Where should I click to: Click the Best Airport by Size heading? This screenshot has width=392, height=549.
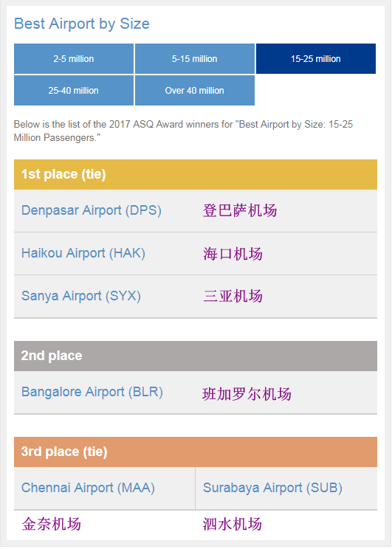click(x=82, y=24)
